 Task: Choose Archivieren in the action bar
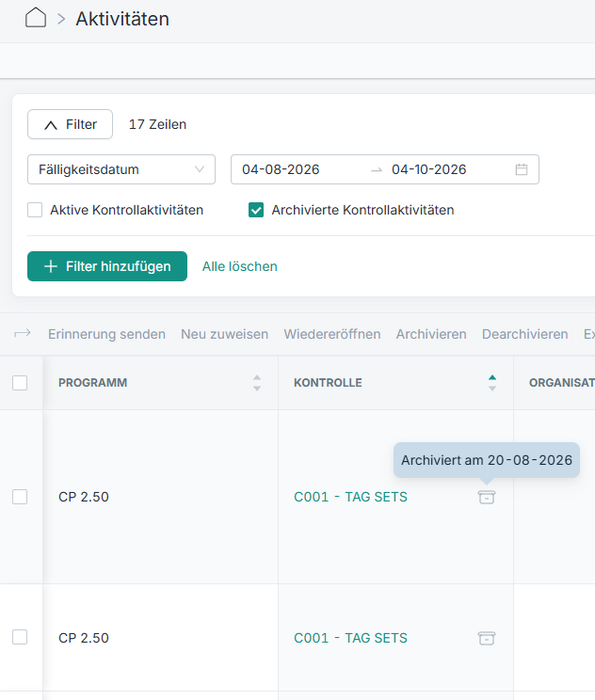(x=431, y=334)
